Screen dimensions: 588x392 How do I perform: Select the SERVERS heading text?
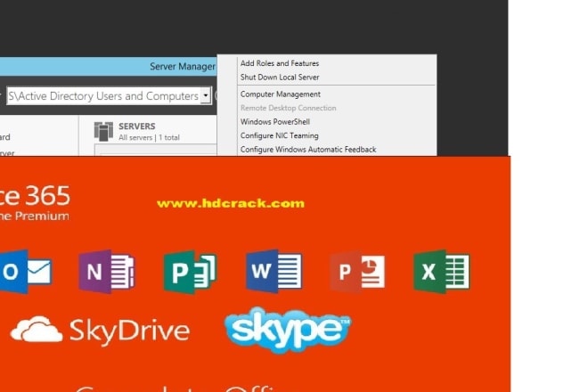(x=137, y=127)
